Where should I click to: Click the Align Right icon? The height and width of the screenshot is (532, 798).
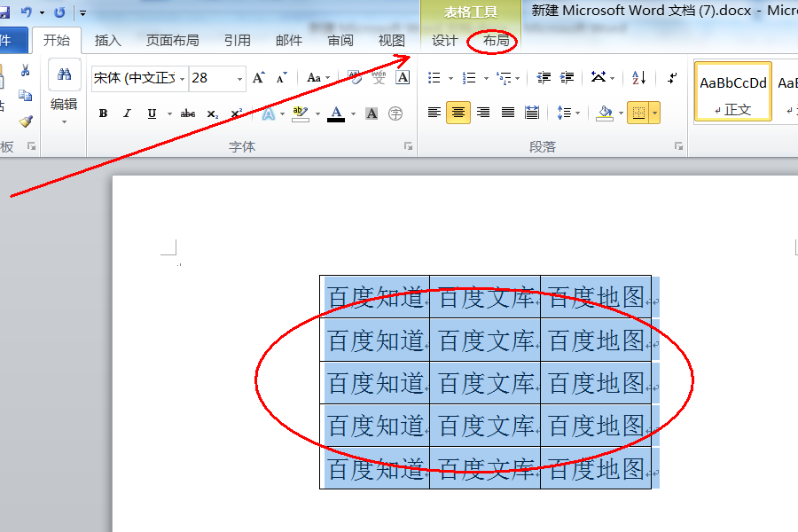[483, 113]
